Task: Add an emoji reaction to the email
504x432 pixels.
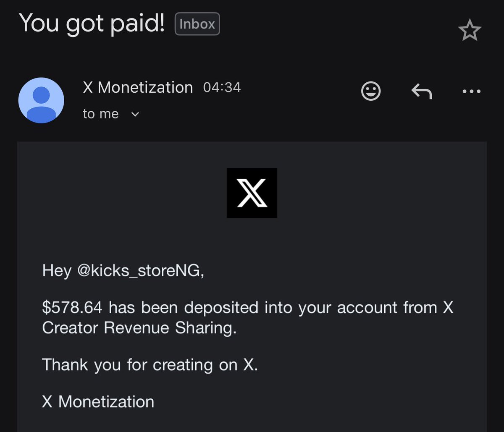Action: (x=371, y=91)
